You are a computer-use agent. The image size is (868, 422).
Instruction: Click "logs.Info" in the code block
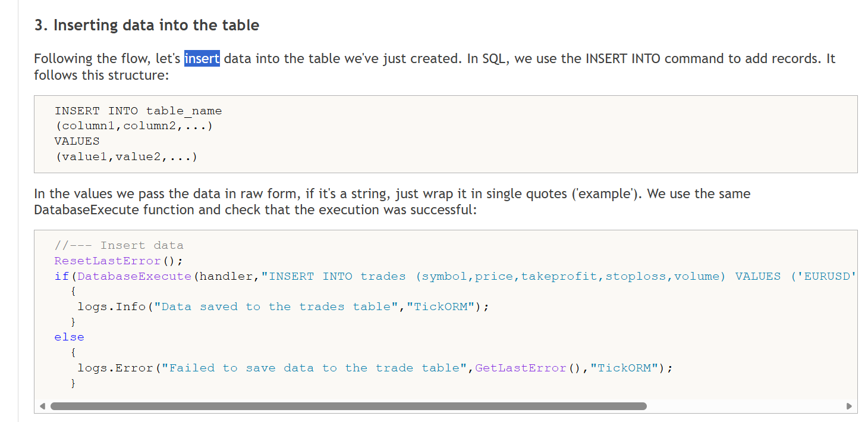coord(112,307)
